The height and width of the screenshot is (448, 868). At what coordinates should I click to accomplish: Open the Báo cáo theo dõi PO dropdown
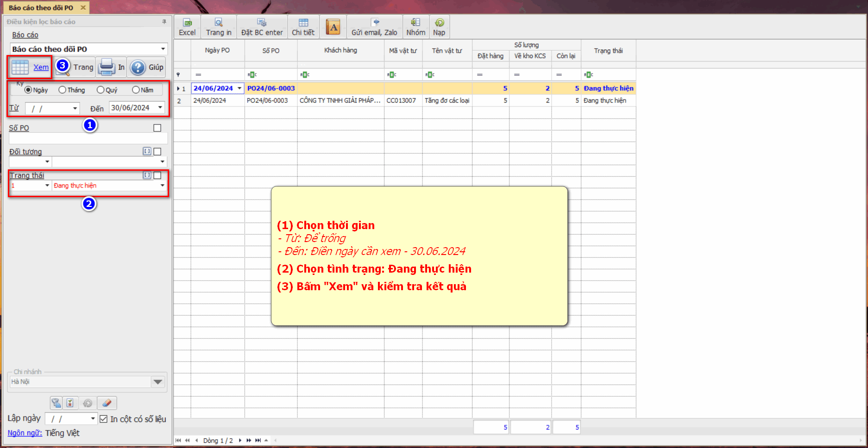pos(163,49)
